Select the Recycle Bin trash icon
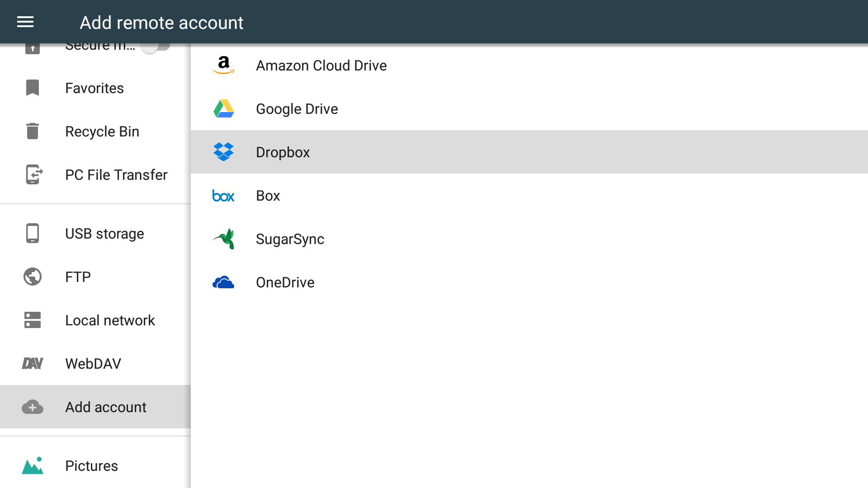Image resolution: width=868 pixels, height=488 pixels. (x=32, y=131)
